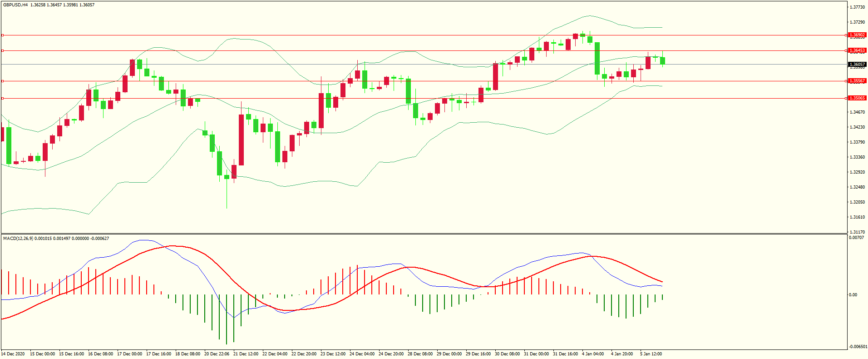Click the 24 Dec 20:00 time label

[391, 354]
